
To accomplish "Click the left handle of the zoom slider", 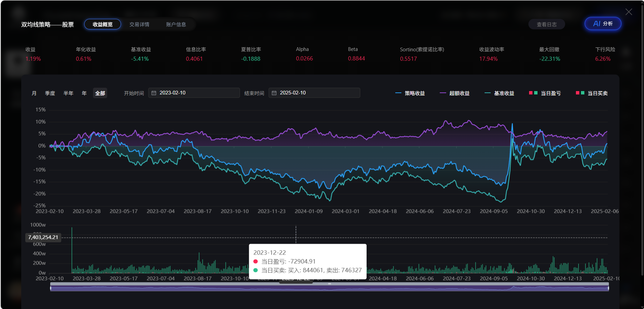I will tap(51, 288).
